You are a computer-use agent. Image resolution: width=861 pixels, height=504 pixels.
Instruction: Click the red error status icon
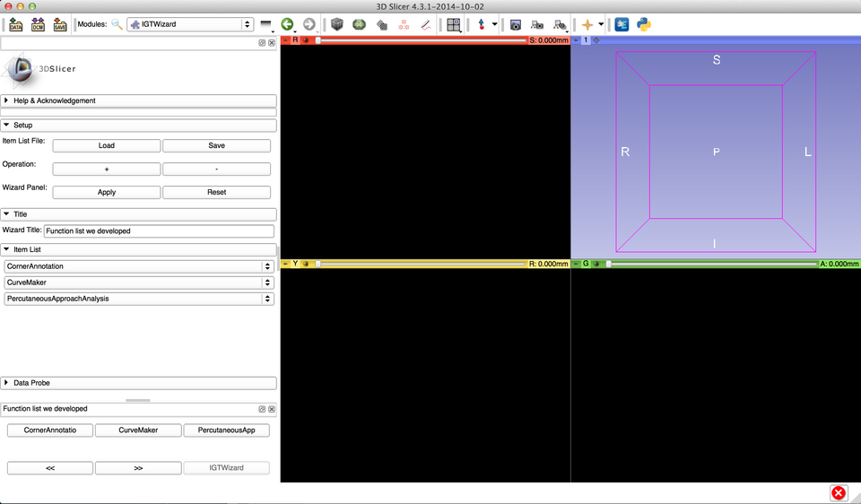tap(838, 493)
